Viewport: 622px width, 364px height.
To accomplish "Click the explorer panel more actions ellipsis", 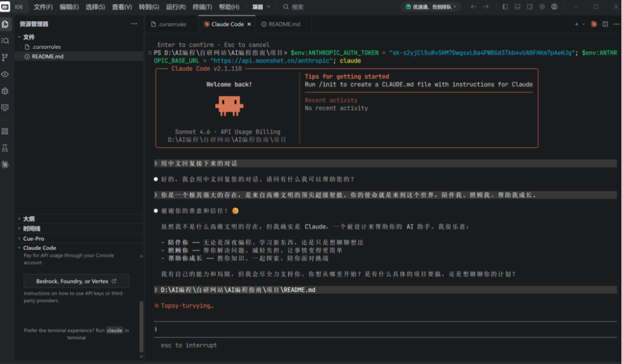I will [x=134, y=24].
